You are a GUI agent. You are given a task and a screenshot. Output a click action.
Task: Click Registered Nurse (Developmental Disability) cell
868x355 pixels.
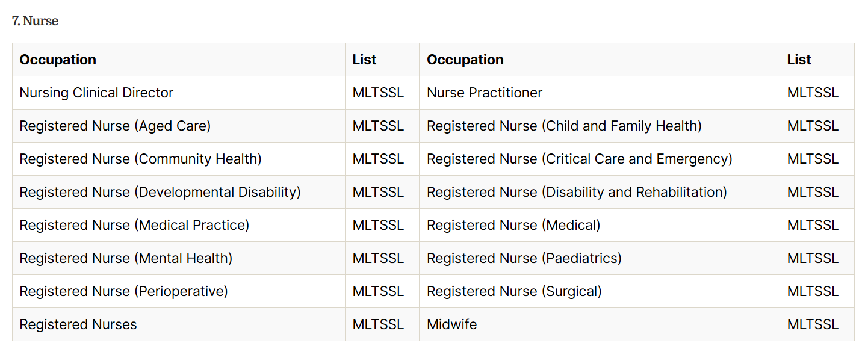pos(160,192)
